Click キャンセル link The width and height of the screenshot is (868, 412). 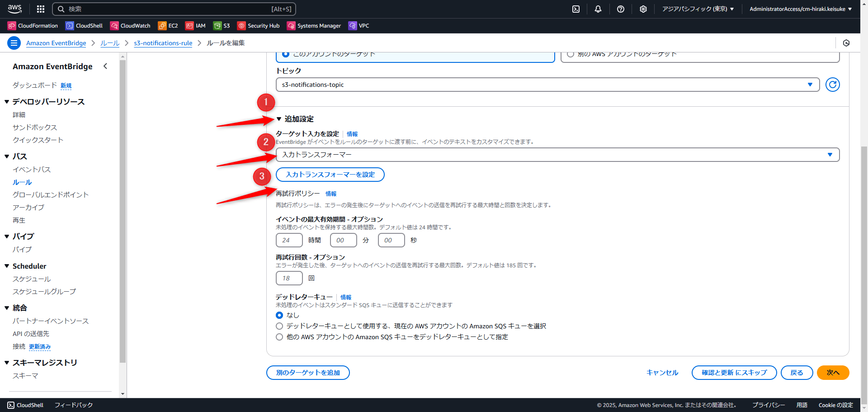pos(662,373)
